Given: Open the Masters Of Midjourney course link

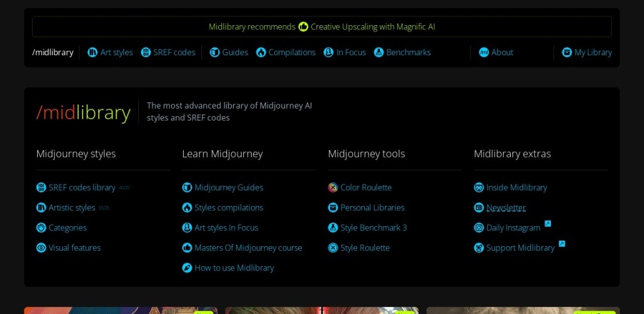Looking at the screenshot, I should point(248,248).
